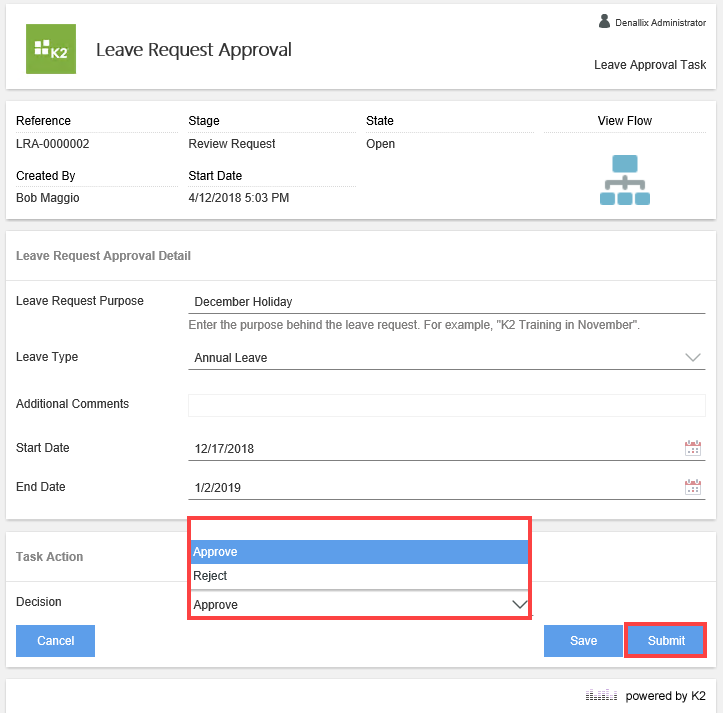The image size is (723, 713).
Task: Select Approve from the decision list
Action: (x=358, y=552)
